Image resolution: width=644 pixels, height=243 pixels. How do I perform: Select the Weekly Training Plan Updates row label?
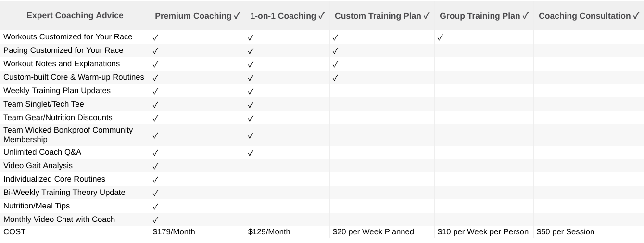coord(57,91)
